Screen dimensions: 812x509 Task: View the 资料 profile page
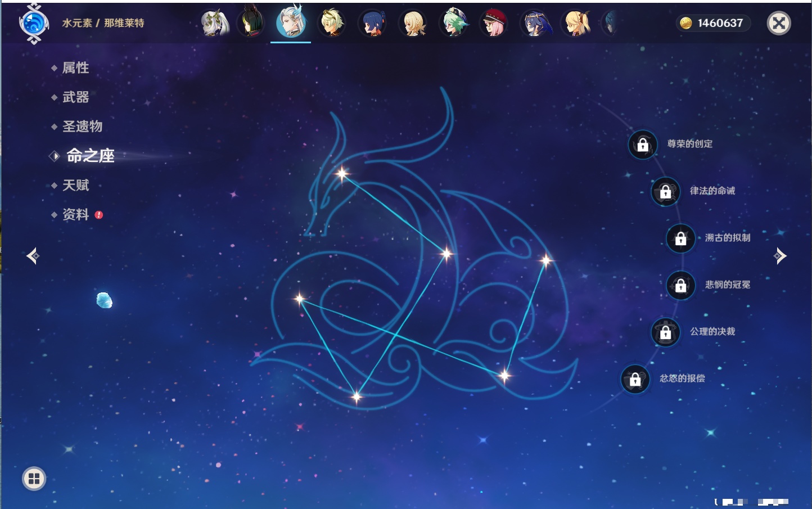(75, 214)
